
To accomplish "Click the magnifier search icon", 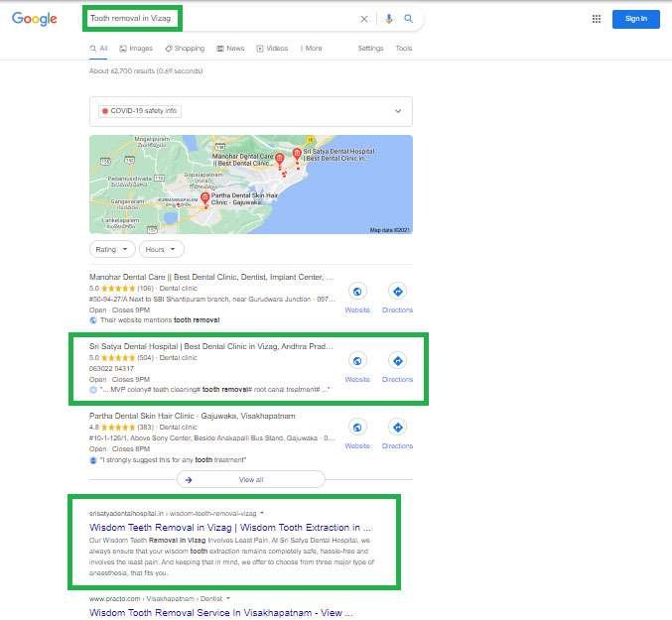I will [x=408, y=19].
